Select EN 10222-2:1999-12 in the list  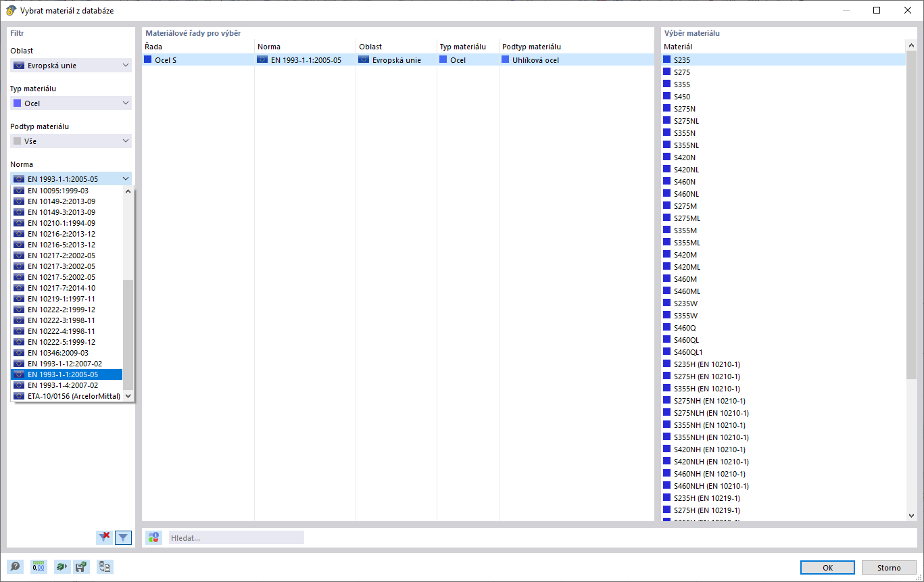[x=67, y=310]
